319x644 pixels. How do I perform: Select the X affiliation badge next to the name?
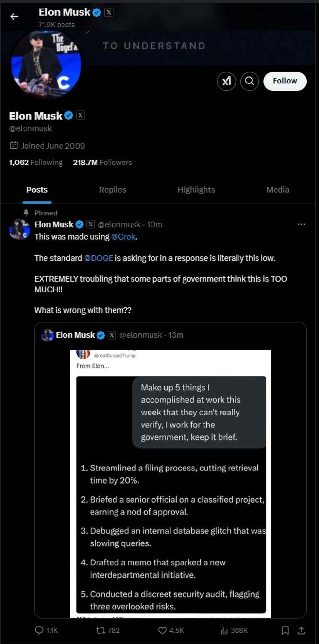point(80,115)
